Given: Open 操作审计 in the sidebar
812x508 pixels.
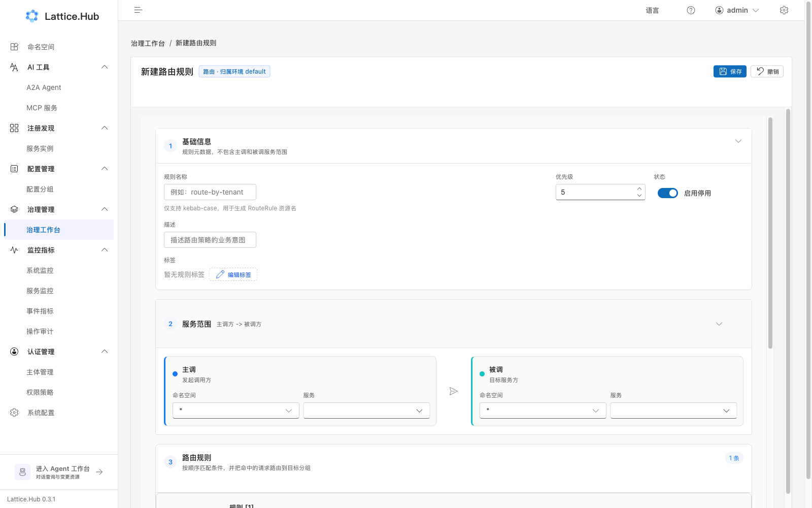Looking at the screenshot, I should 59,331.
